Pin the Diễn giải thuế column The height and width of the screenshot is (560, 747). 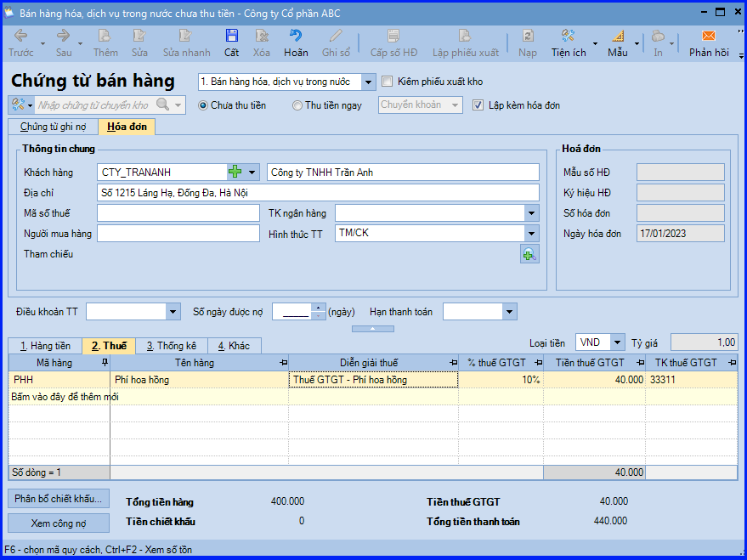(453, 363)
